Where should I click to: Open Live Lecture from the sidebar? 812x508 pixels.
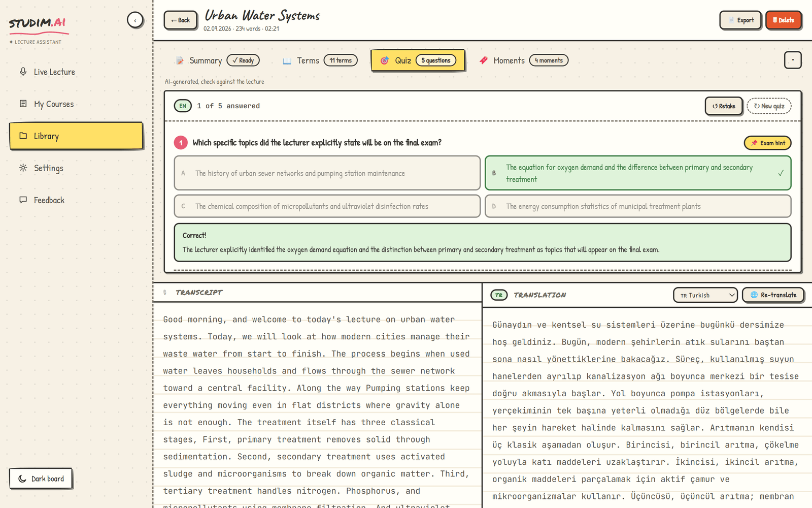[x=76, y=72]
